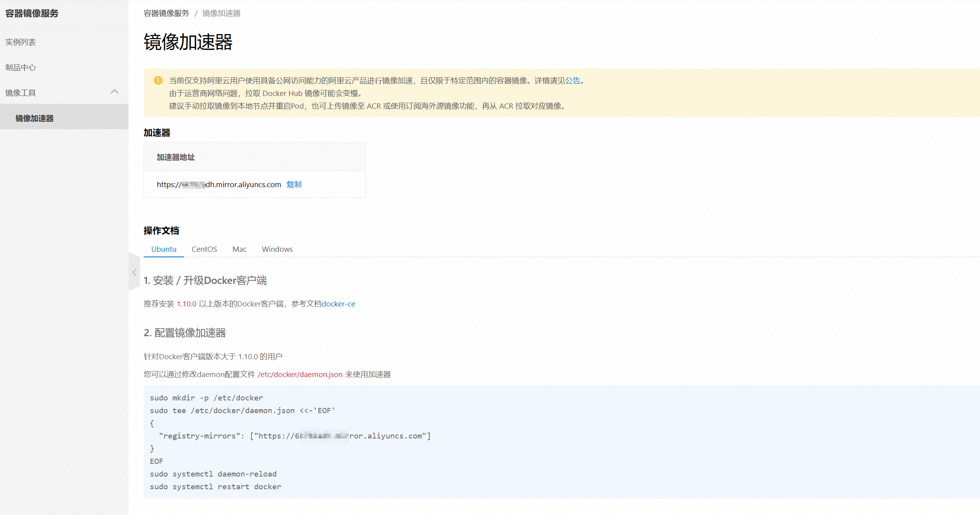
Task: Switch to the Windows tab
Action: pyautogui.click(x=277, y=249)
